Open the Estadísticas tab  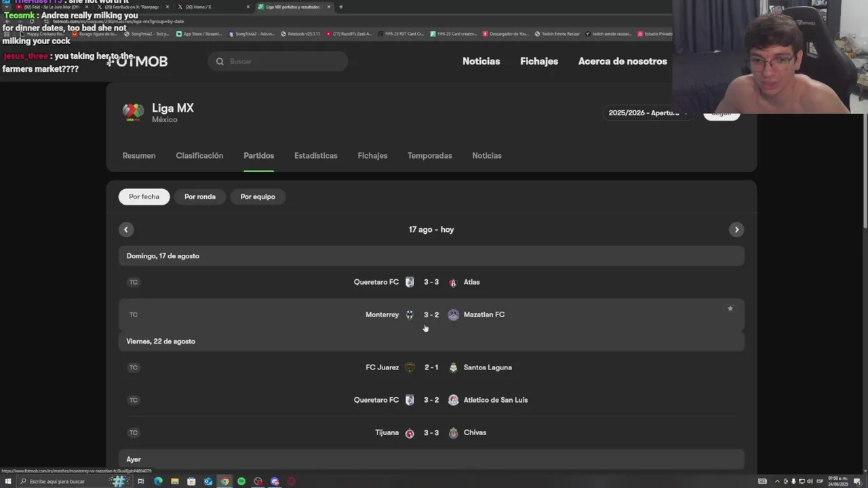[x=316, y=156]
